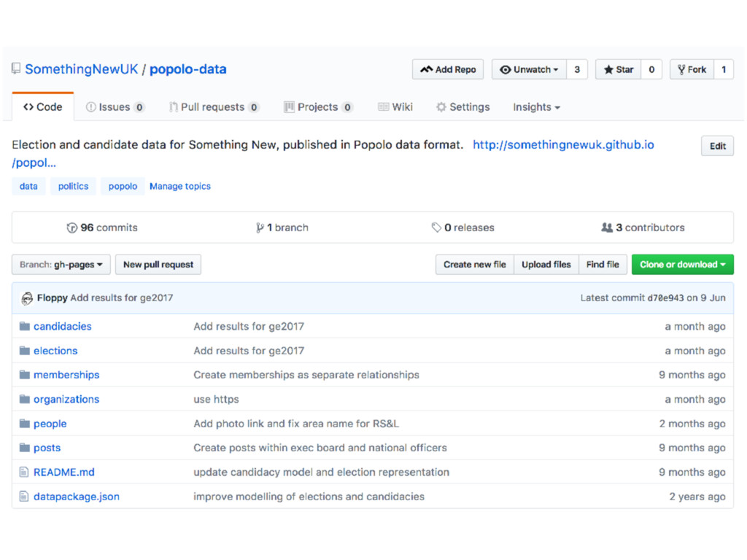Click the Pull requests icon

[174, 107]
